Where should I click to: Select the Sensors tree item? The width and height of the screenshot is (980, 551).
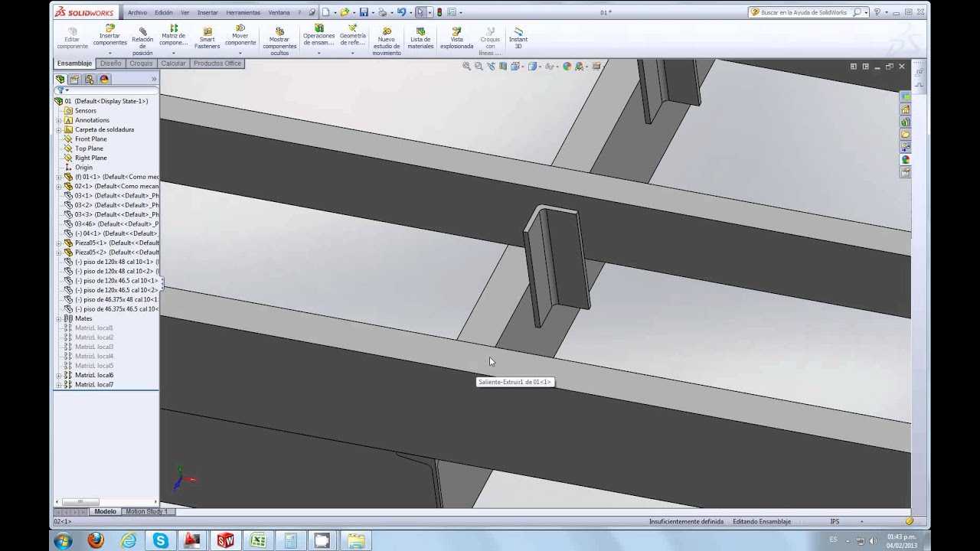[86, 111]
